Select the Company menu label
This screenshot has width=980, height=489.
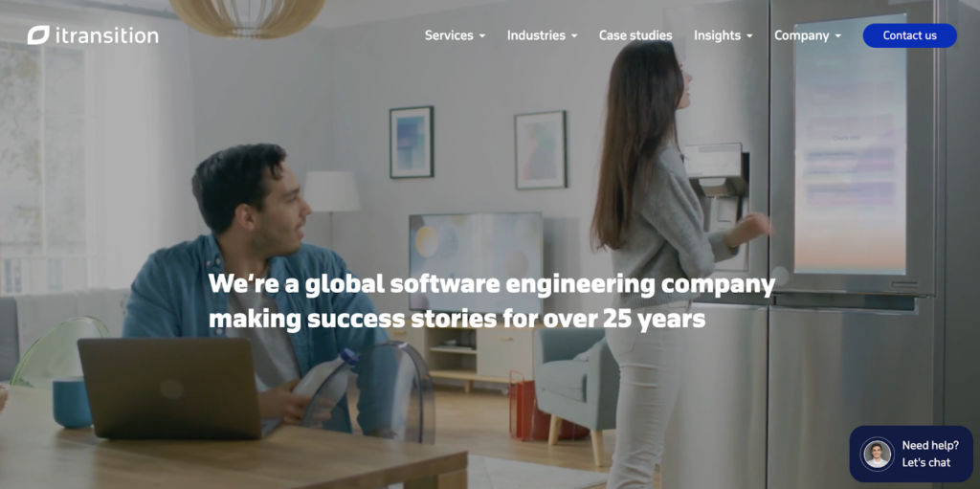pos(802,35)
